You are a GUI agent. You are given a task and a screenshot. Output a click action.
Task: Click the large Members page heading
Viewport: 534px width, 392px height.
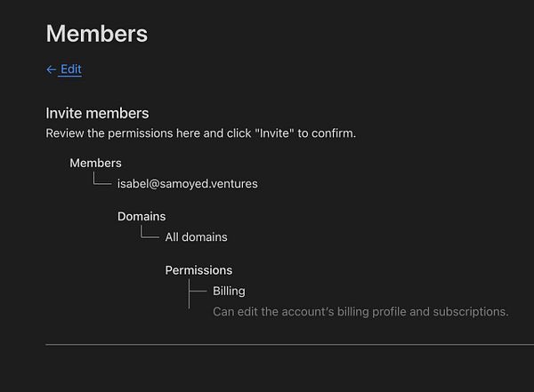[97, 34]
